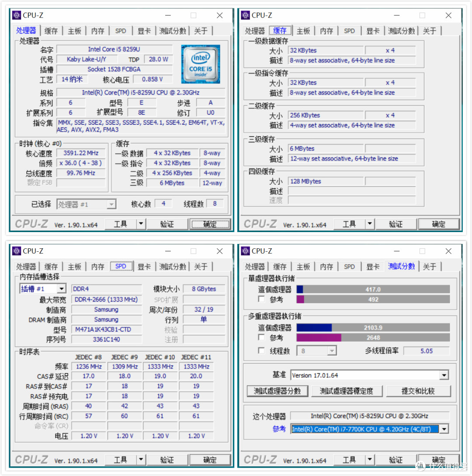
Task: Expand 工具 arrow in benchmark window
Action: click(370, 459)
